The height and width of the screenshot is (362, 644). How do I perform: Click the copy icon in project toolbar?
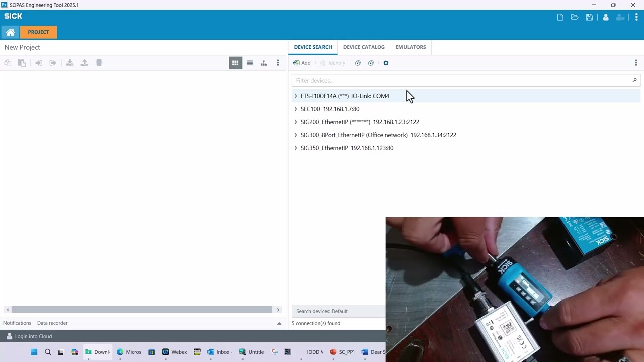click(8, 63)
